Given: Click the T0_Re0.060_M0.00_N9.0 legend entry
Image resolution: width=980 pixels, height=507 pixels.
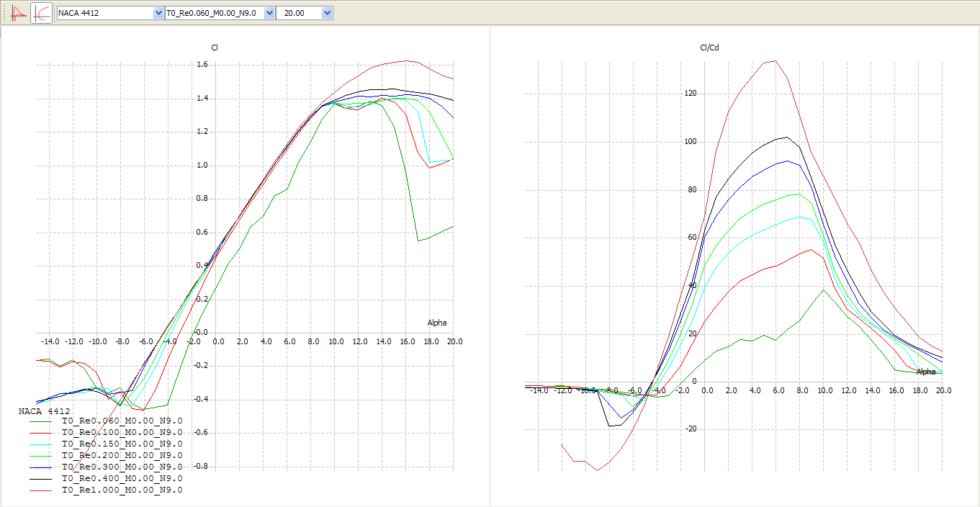Looking at the screenshot, I should click(x=122, y=421).
